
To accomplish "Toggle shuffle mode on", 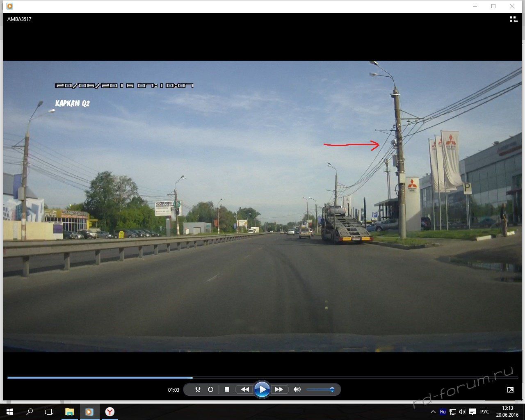I will tap(198, 390).
